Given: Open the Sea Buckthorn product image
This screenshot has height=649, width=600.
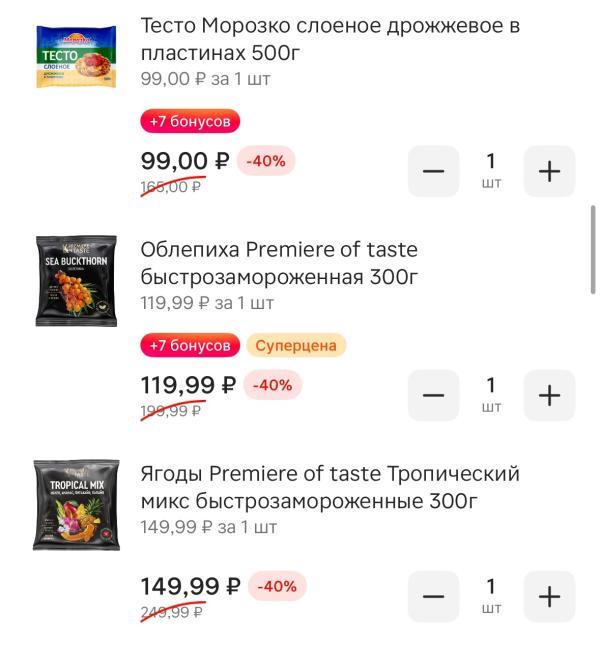Looking at the screenshot, I should [77, 281].
